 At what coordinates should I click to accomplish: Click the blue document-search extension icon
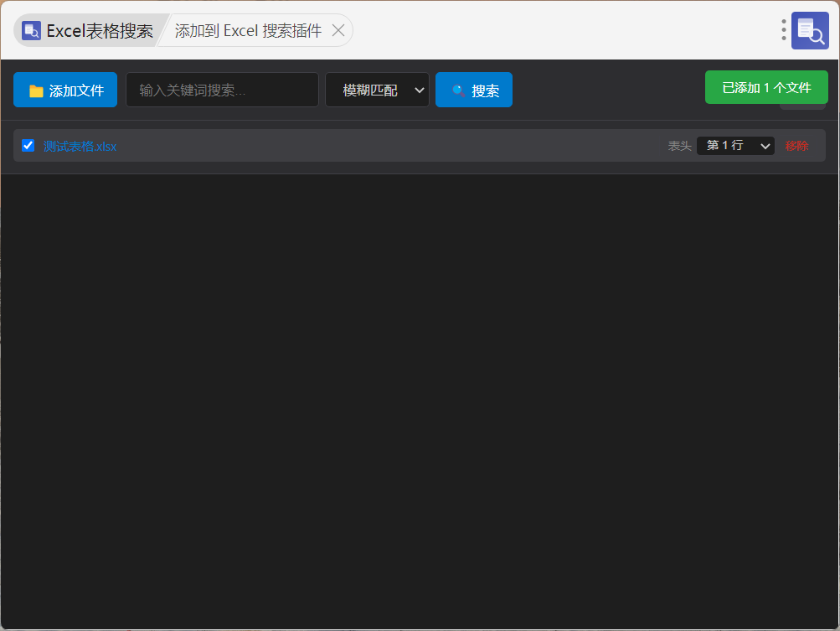point(810,30)
